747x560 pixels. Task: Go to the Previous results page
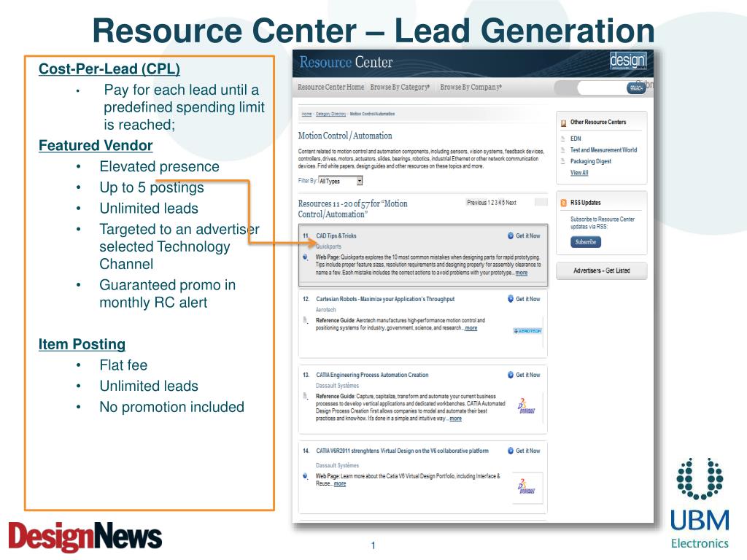point(476,203)
